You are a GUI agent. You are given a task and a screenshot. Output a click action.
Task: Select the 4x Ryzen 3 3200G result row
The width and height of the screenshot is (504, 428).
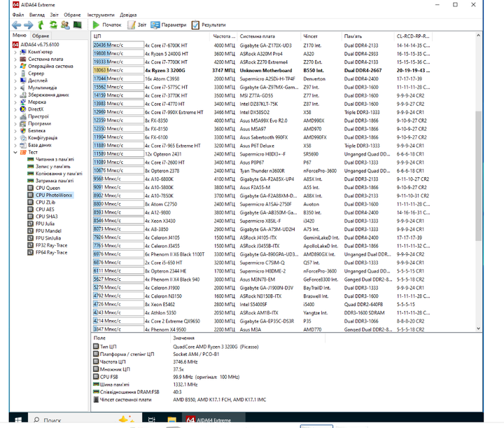click(262, 71)
